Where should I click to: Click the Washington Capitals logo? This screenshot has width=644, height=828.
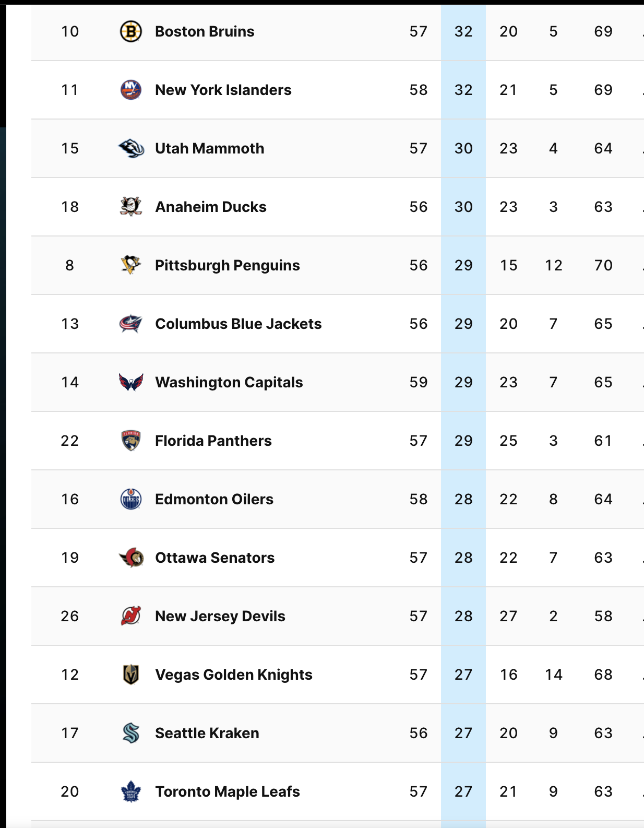coord(130,383)
